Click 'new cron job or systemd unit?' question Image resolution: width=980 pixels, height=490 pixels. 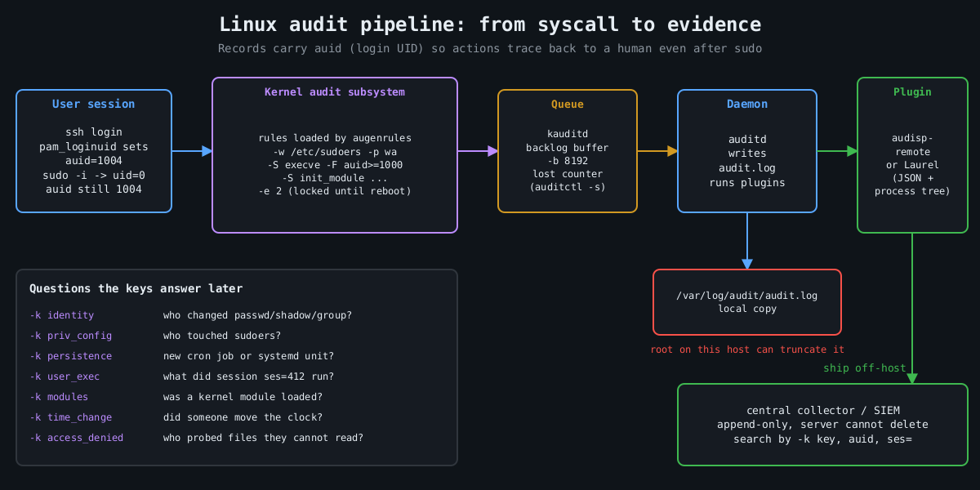tap(249, 356)
